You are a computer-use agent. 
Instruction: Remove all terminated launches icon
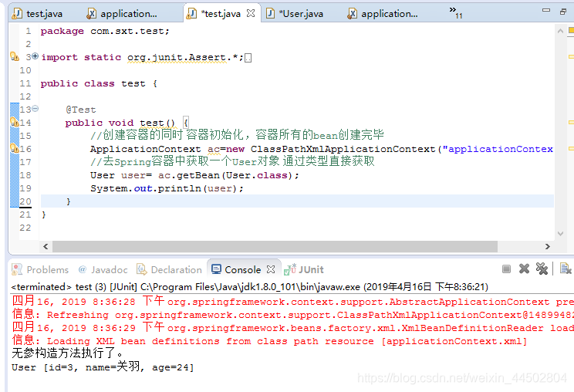point(542,269)
